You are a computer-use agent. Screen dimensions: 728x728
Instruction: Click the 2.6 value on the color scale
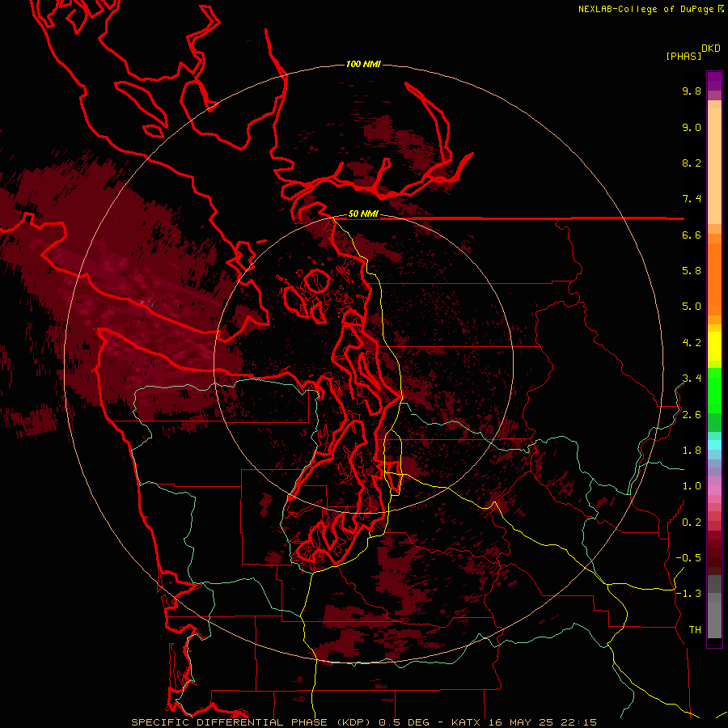[x=692, y=415]
